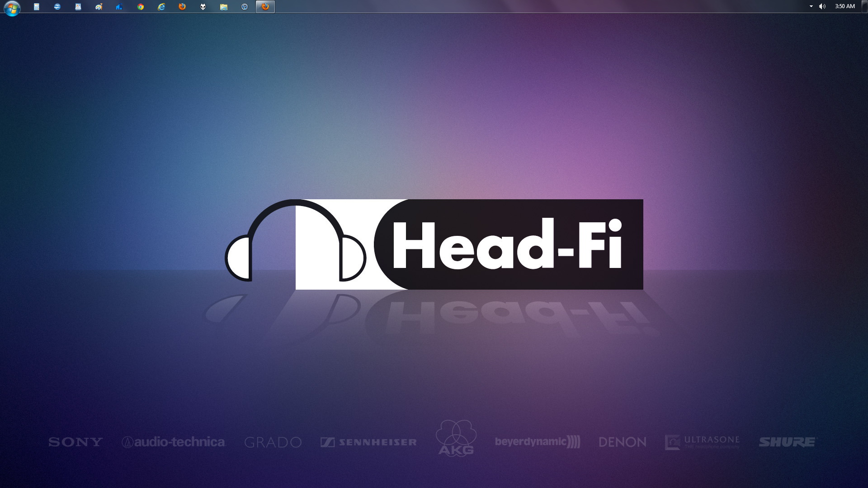868x488 pixels.
Task: Launch pinned Firefox beside Internet Explorer
Action: (x=182, y=7)
